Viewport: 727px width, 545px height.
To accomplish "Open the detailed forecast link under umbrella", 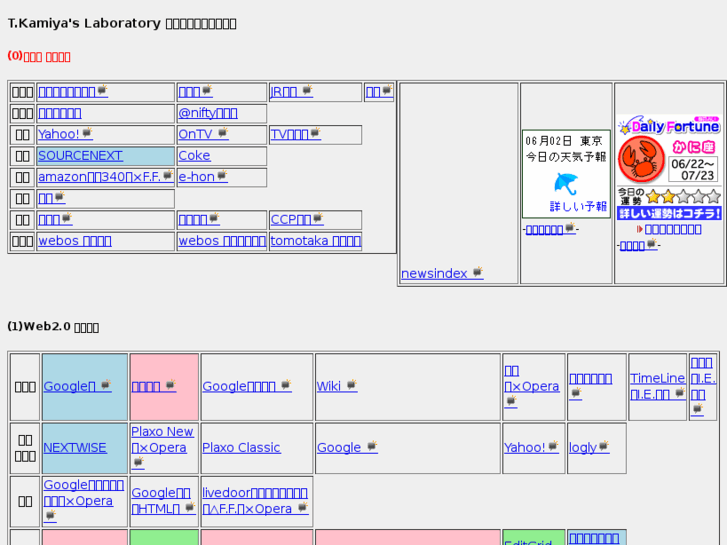I will [x=578, y=206].
